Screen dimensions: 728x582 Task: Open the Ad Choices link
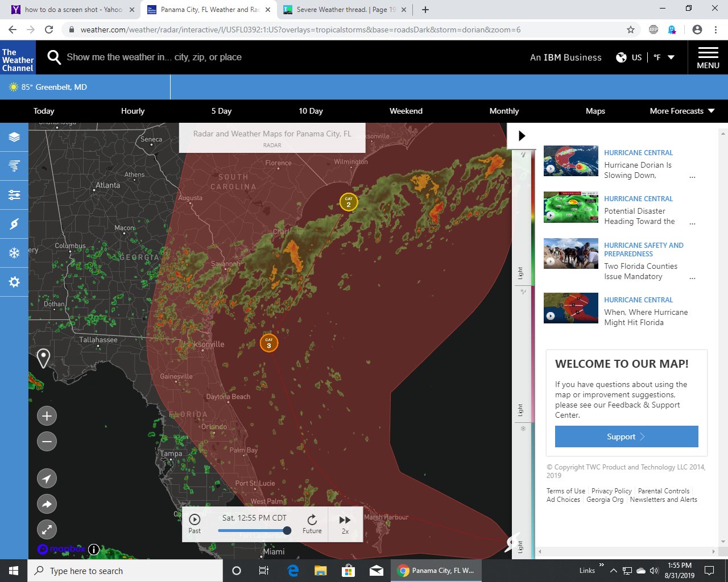563,500
